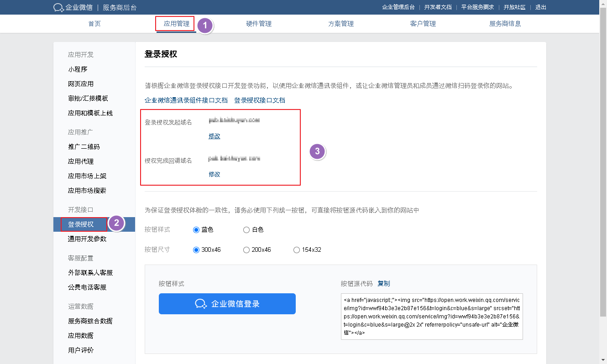The height and width of the screenshot is (364, 607).
Task: Copy button source code via 复制
Action: tap(384, 284)
